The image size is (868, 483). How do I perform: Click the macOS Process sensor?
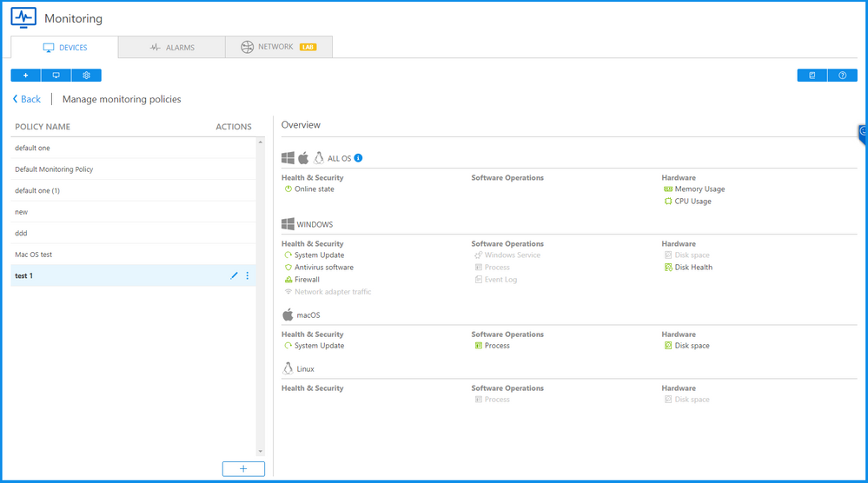(492, 346)
